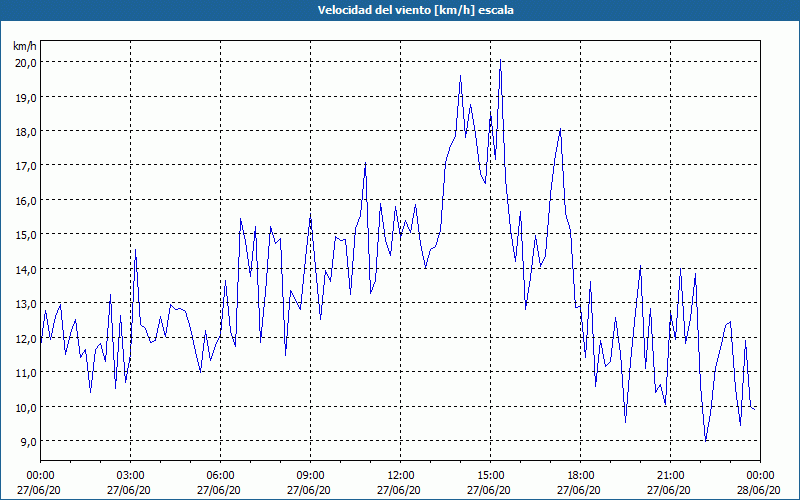Select the 11,0 y-axis value

pyautogui.click(x=26, y=373)
